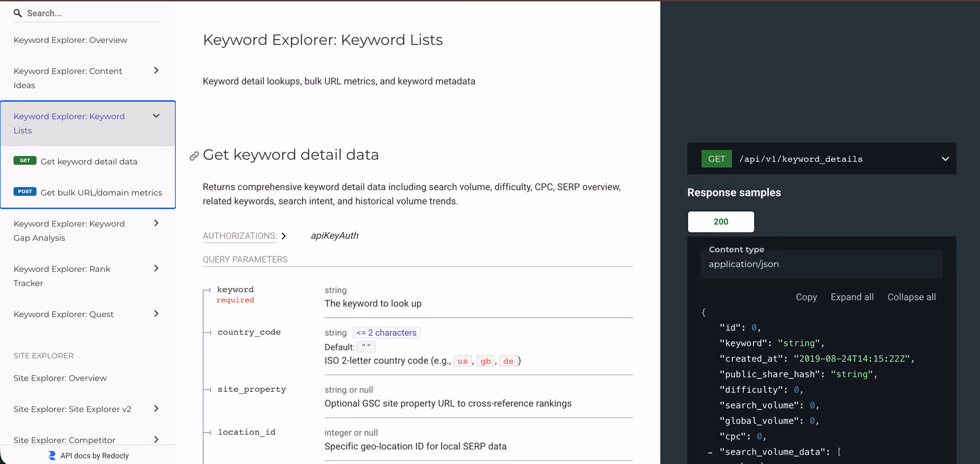The height and width of the screenshot is (464, 980).
Task: Click the POST badge in sidebar
Action: [x=25, y=191]
